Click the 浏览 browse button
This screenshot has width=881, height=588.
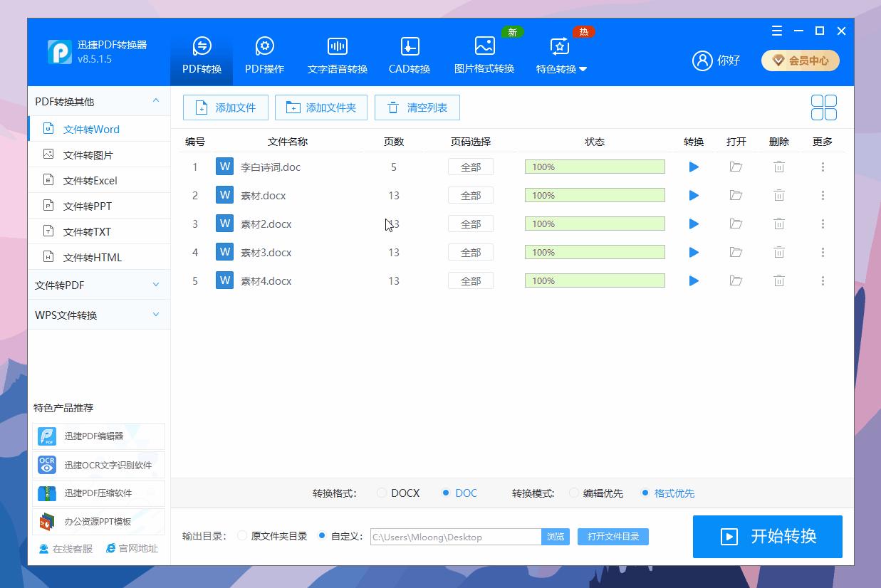tap(556, 537)
